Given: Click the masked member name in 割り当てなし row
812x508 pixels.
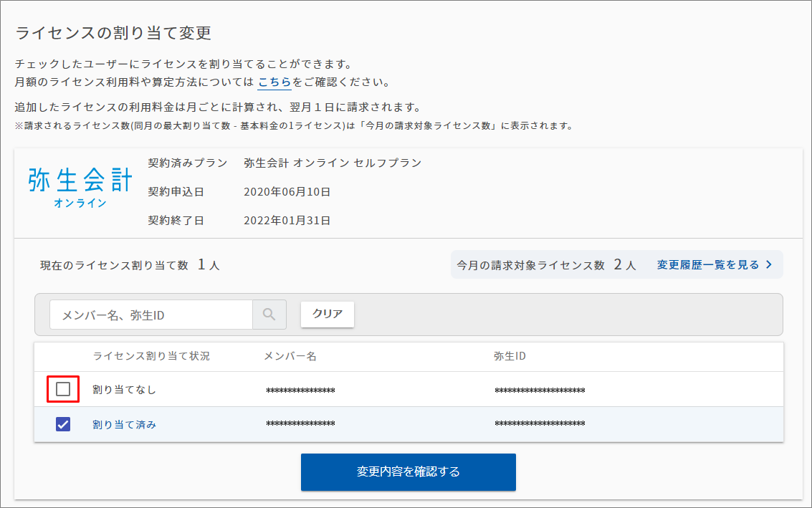Looking at the screenshot, I should point(300,390).
